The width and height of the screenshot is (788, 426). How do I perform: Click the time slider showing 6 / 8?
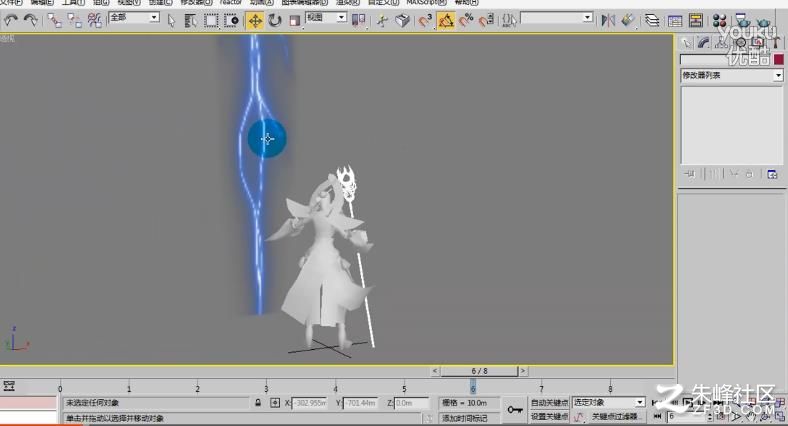479,371
